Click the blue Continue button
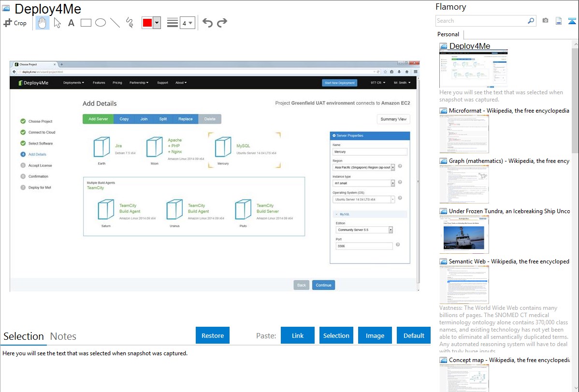The height and width of the screenshot is (392, 579). [x=323, y=285]
